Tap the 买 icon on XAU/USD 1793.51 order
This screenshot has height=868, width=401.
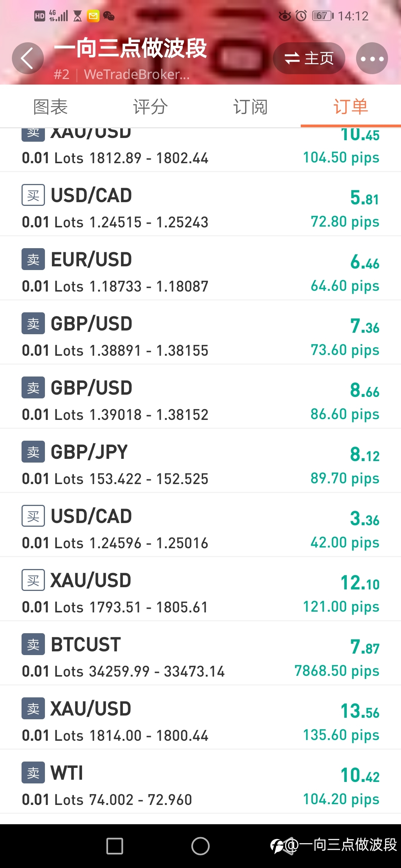pyautogui.click(x=33, y=580)
